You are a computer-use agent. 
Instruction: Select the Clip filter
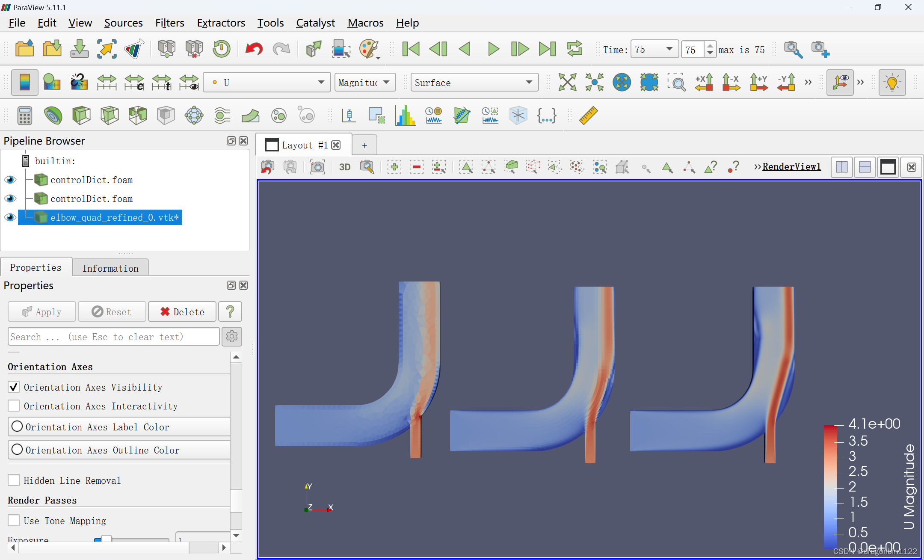[81, 116]
